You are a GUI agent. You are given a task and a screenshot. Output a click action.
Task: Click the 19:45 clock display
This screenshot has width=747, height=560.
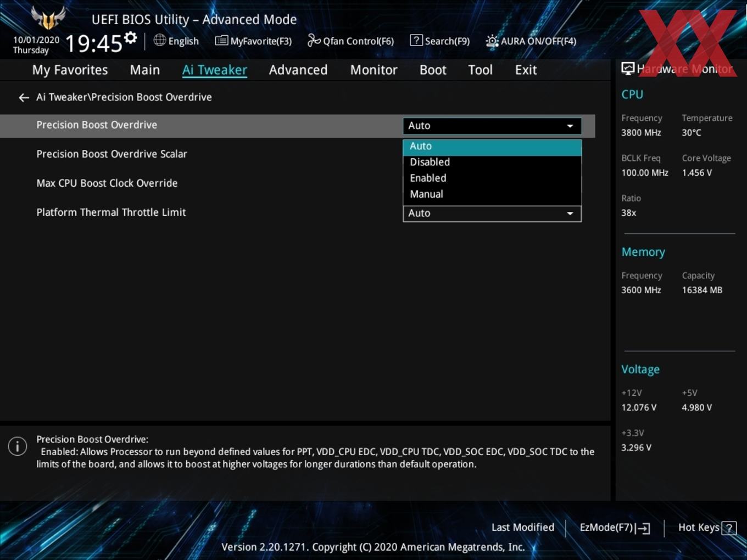[93, 43]
